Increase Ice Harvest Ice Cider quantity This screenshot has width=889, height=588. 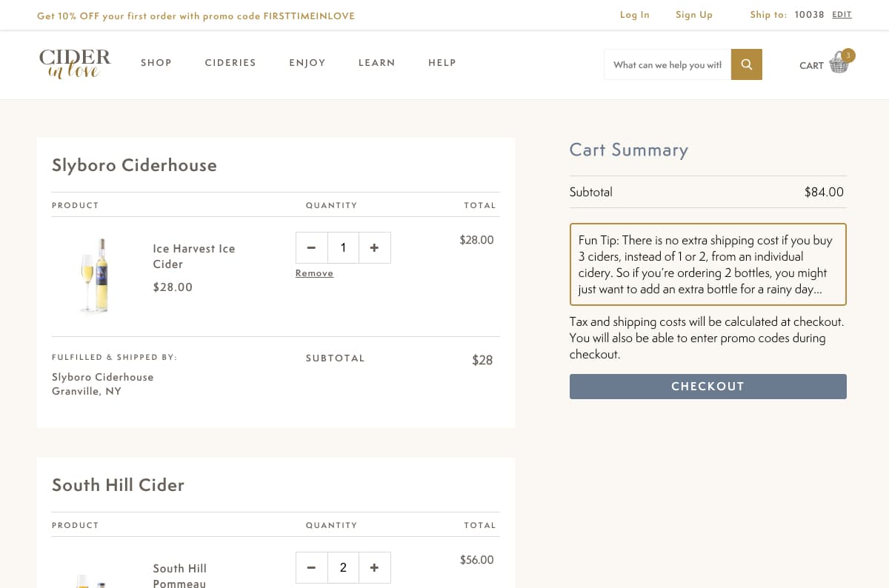click(x=374, y=248)
